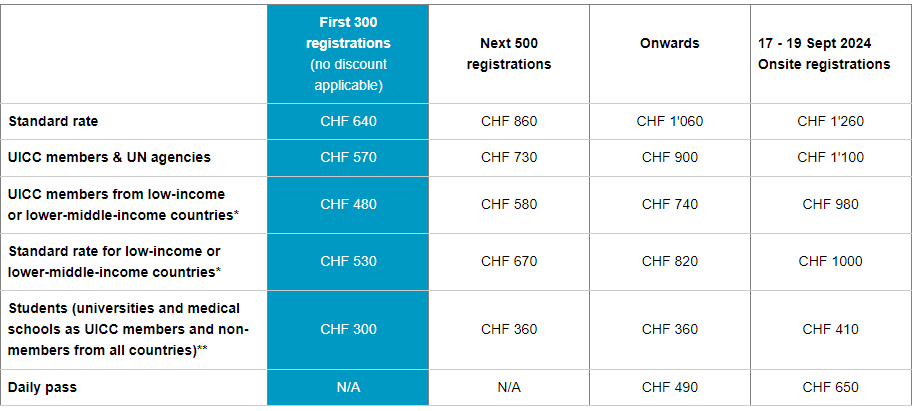915x411 pixels.
Task: Click the Onwards column header
Action: pyautogui.click(x=669, y=44)
